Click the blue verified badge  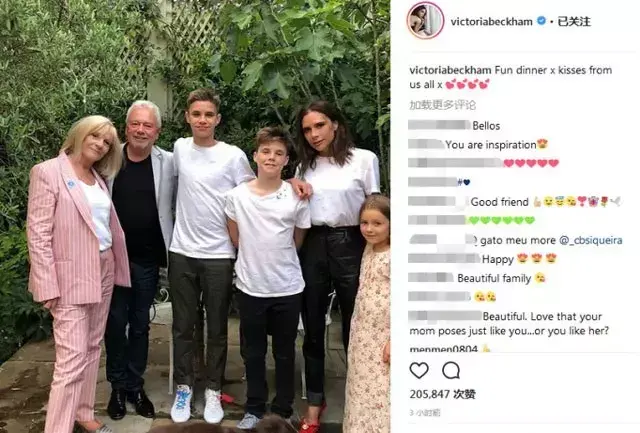(541, 20)
